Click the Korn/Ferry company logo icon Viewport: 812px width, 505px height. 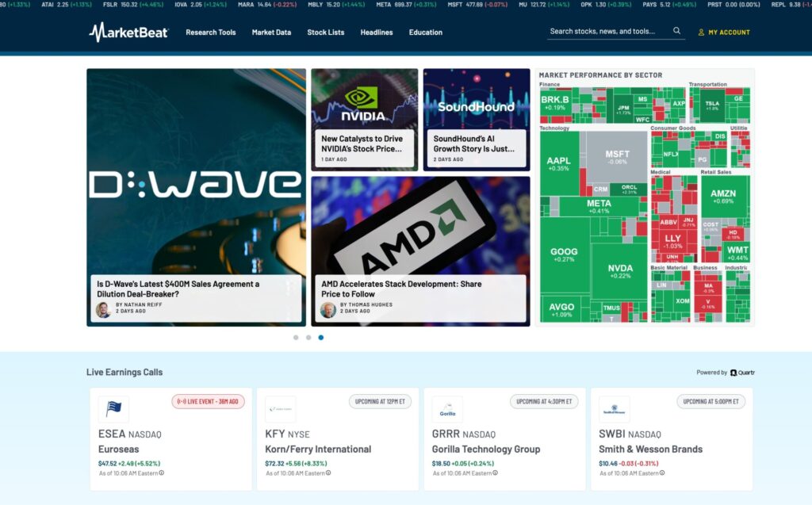[x=280, y=409]
